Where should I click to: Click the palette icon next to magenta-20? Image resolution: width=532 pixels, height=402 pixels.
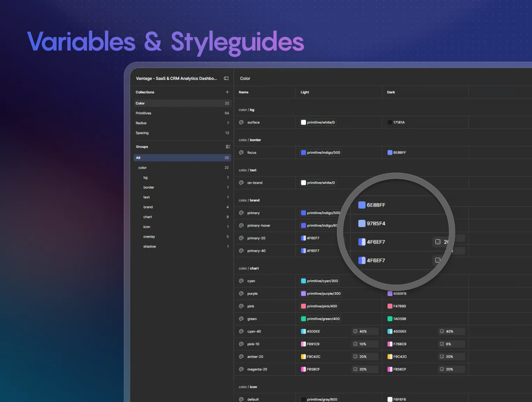coord(241,369)
